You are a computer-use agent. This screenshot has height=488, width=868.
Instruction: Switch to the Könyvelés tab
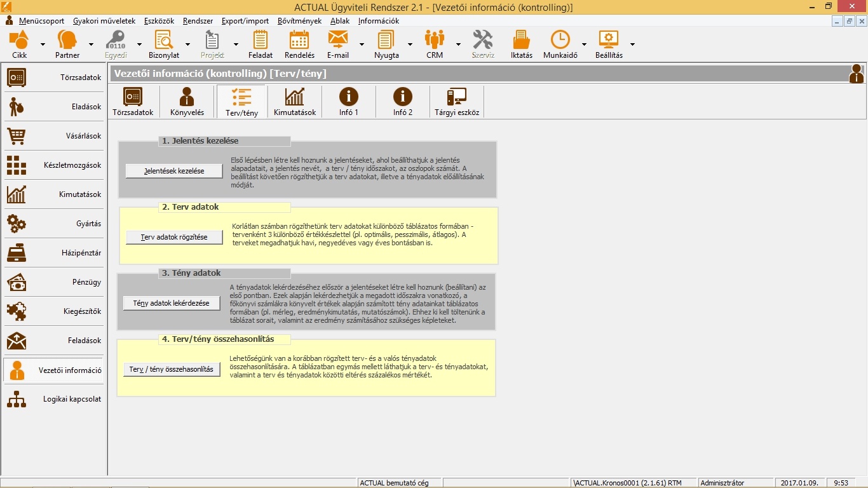point(187,102)
